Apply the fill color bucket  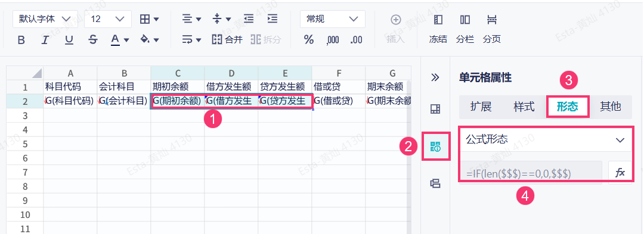pos(144,40)
